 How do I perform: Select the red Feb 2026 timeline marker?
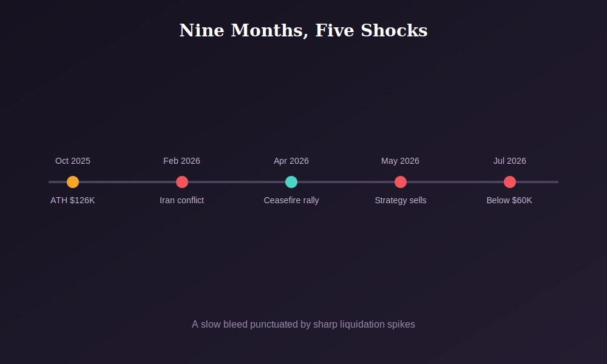182,182
